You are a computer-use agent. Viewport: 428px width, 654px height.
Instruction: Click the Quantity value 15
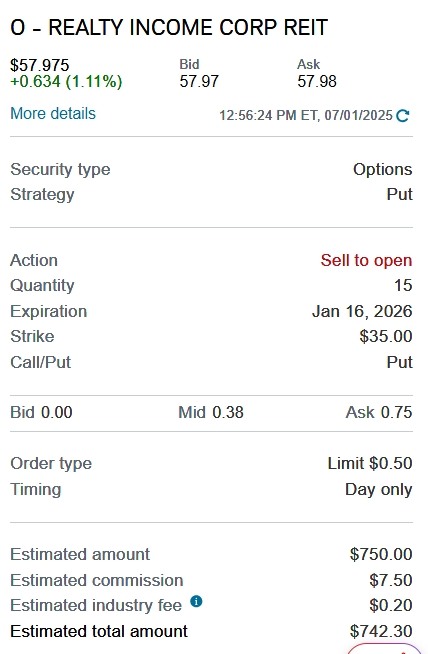click(403, 285)
